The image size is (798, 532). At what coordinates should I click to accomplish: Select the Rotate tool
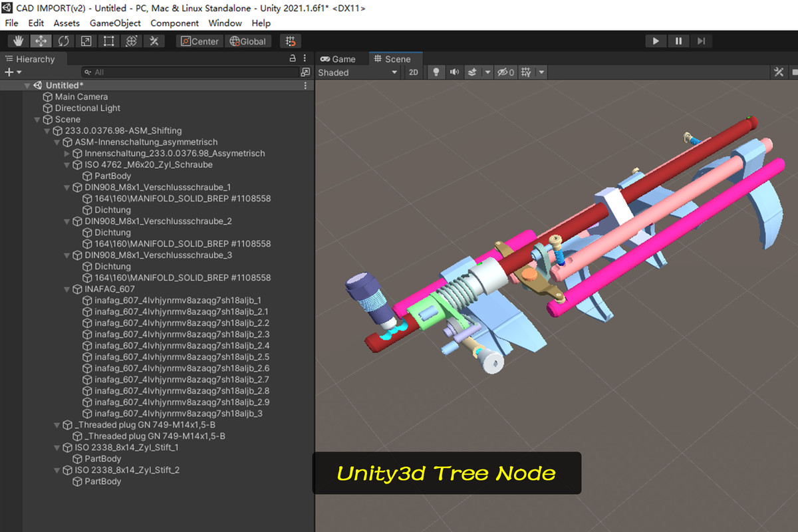point(64,41)
